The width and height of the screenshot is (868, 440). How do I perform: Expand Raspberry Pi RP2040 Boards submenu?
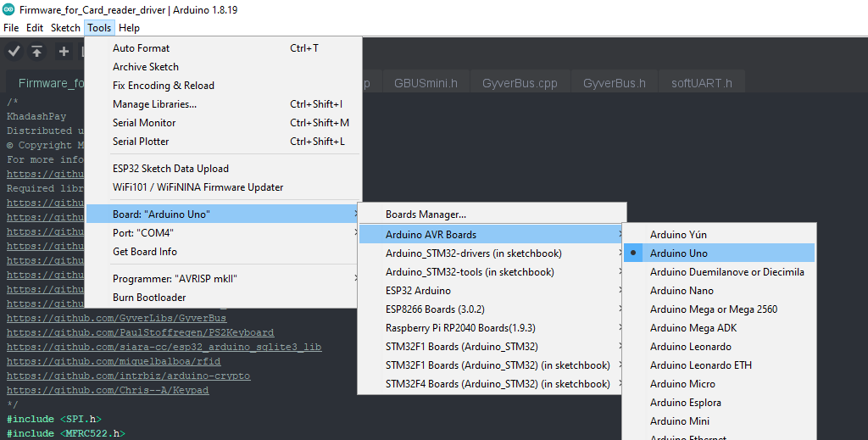[x=492, y=327]
